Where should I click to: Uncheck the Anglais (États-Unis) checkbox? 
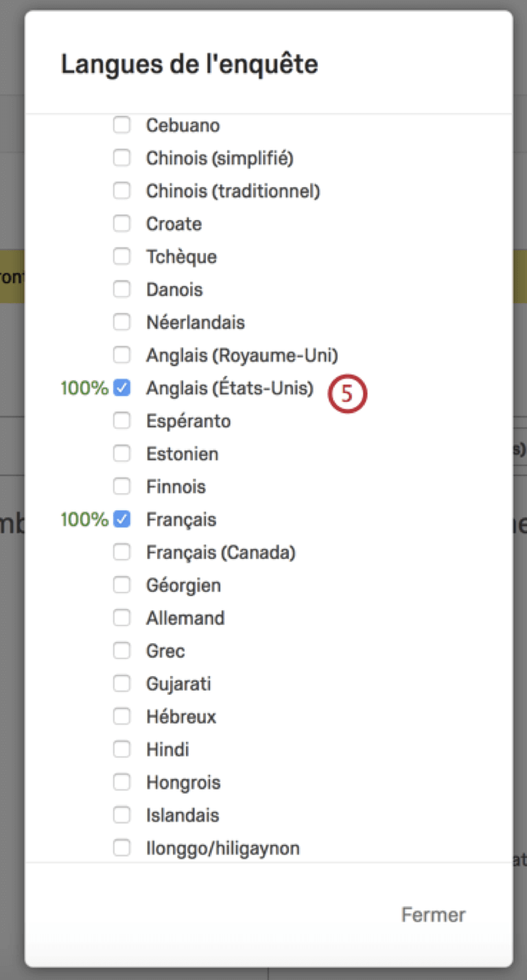[x=121, y=388]
